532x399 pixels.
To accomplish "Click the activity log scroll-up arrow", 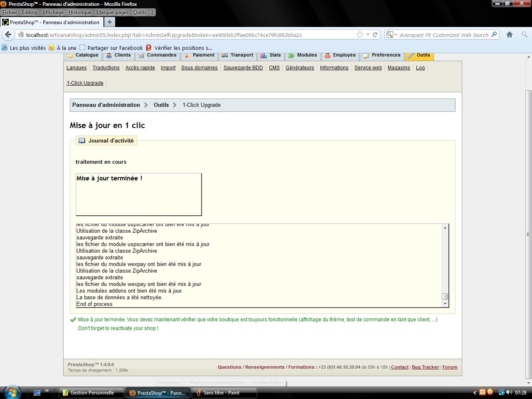I will tap(445, 227).
